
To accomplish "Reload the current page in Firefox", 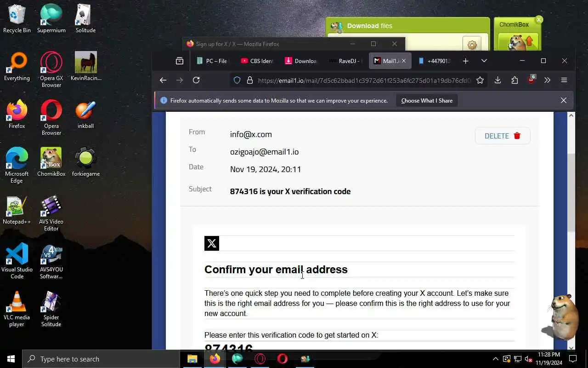I will coord(196,80).
